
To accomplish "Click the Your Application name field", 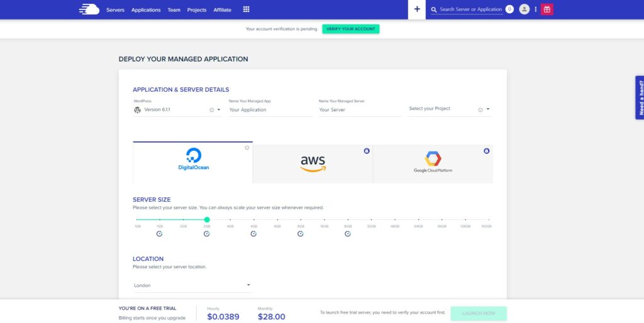I will (270, 110).
